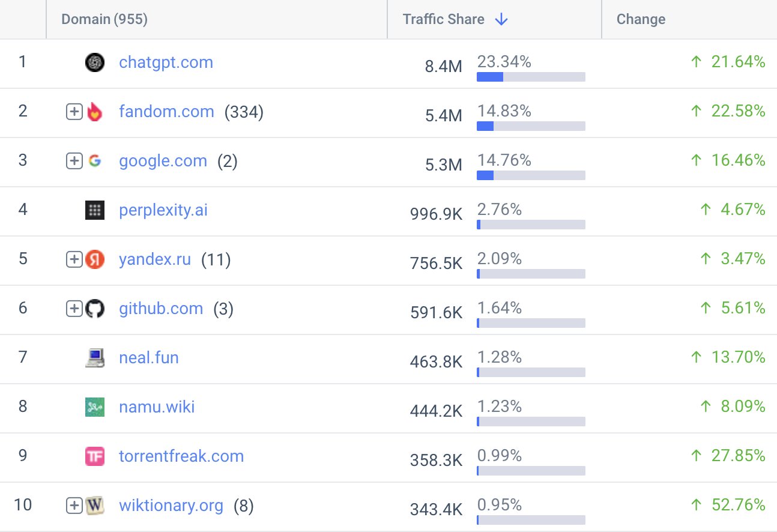Sort by the Domain (955) column header
Image resolution: width=777 pixels, height=532 pixels.
104,19
